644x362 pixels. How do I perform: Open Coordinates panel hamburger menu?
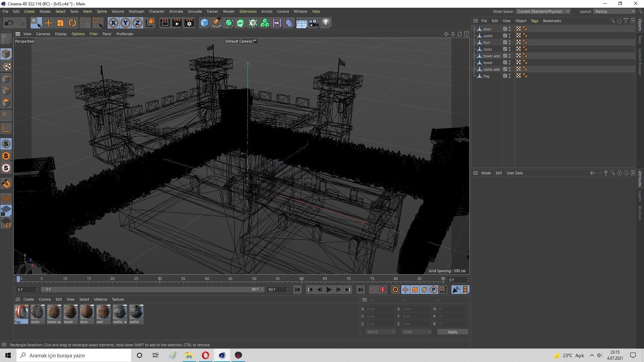365,300
